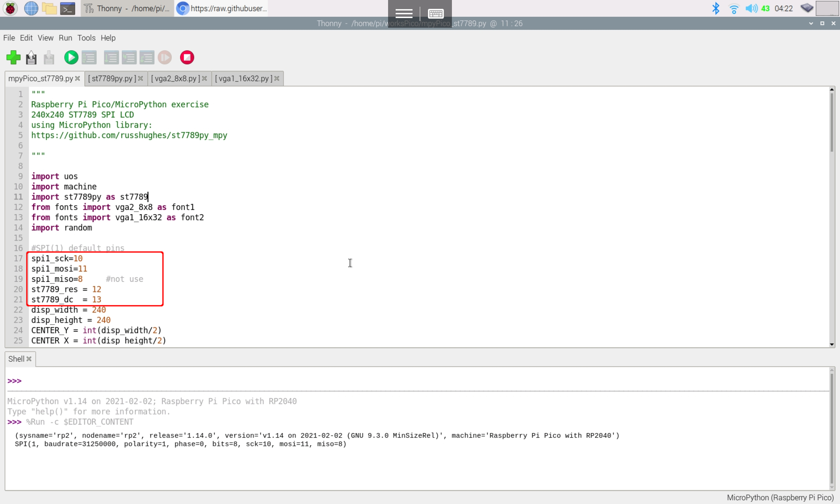Switch to the vga1_16x32.py tab

(244, 79)
